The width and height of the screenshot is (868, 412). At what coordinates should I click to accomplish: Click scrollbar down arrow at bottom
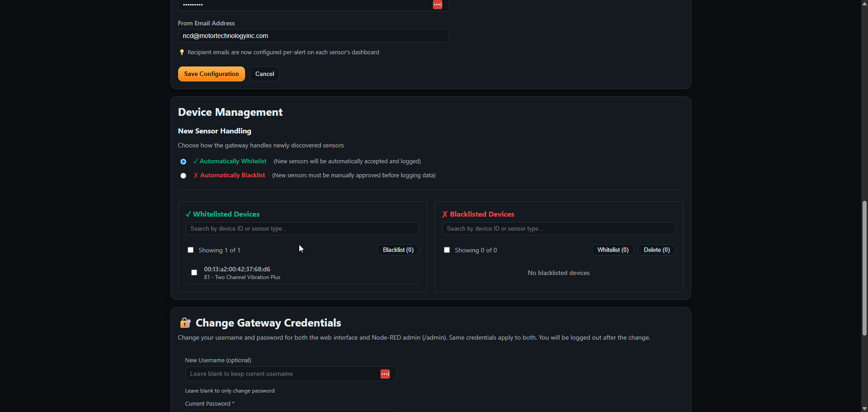point(864,408)
